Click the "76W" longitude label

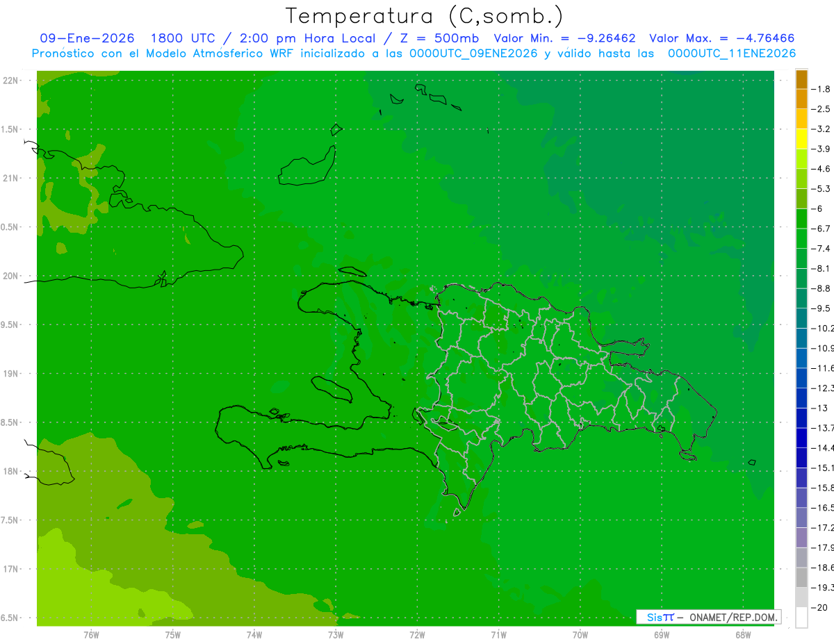(x=91, y=635)
